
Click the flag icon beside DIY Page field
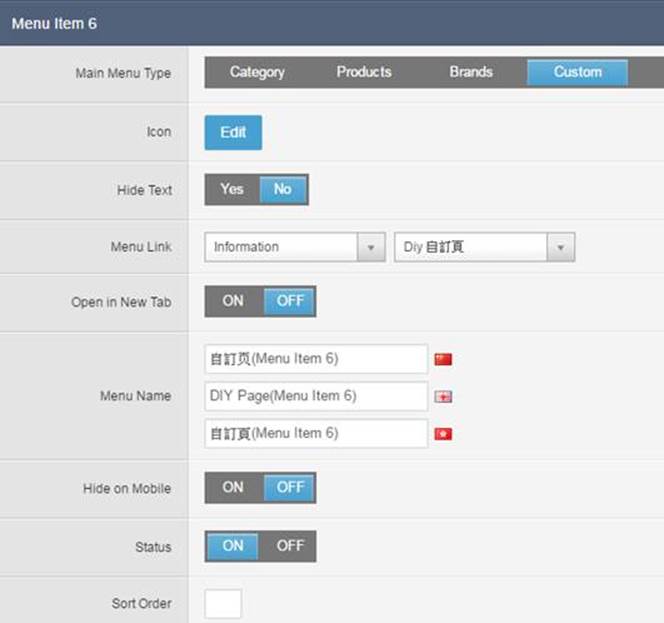click(x=443, y=397)
